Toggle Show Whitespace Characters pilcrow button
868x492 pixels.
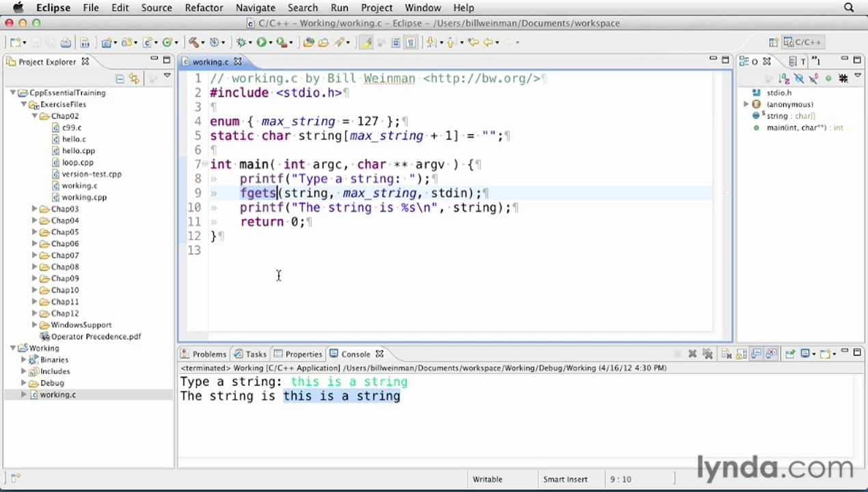pos(411,42)
